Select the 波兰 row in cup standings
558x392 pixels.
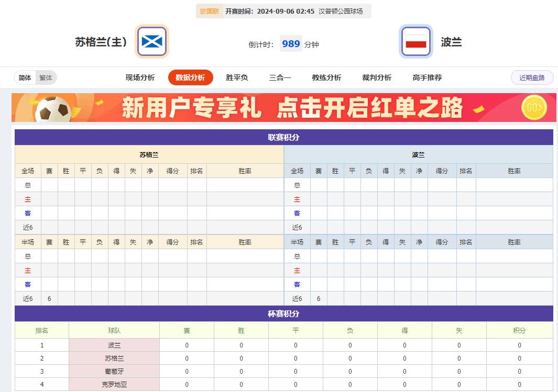(x=114, y=345)
